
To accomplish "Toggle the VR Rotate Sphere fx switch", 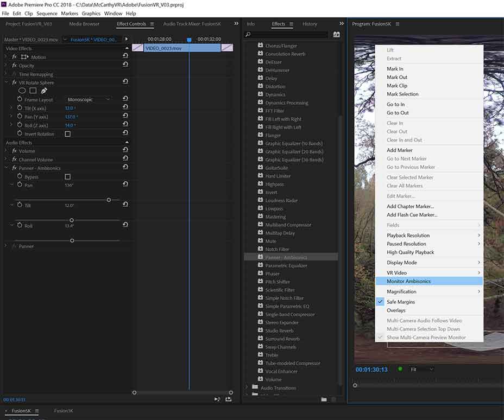I will pyautogui.click(x=15, y=82).
